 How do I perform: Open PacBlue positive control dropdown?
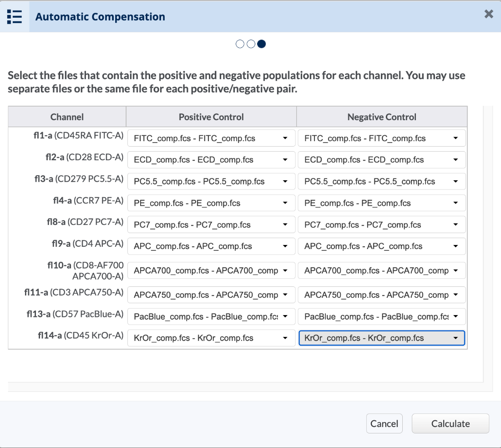[x=211, y=316]
